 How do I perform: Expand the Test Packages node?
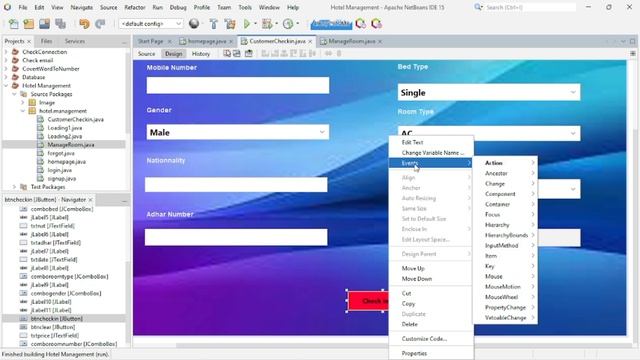14,187
